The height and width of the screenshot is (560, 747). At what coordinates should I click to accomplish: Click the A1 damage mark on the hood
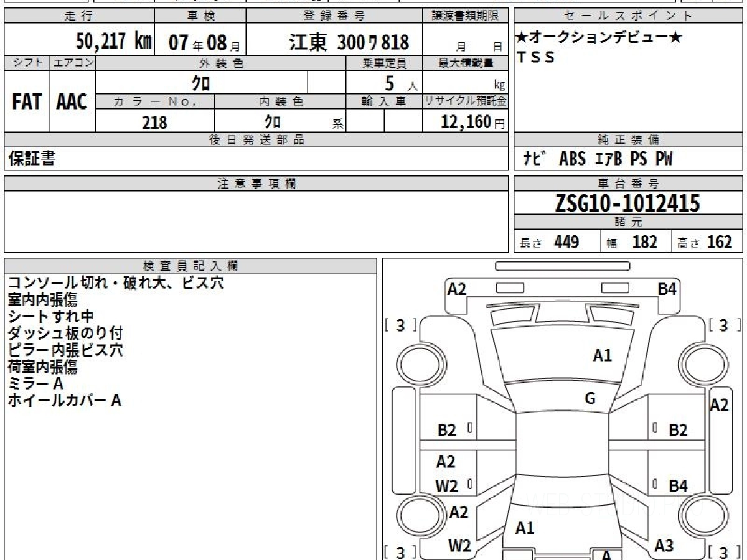(x=602, y=355)
